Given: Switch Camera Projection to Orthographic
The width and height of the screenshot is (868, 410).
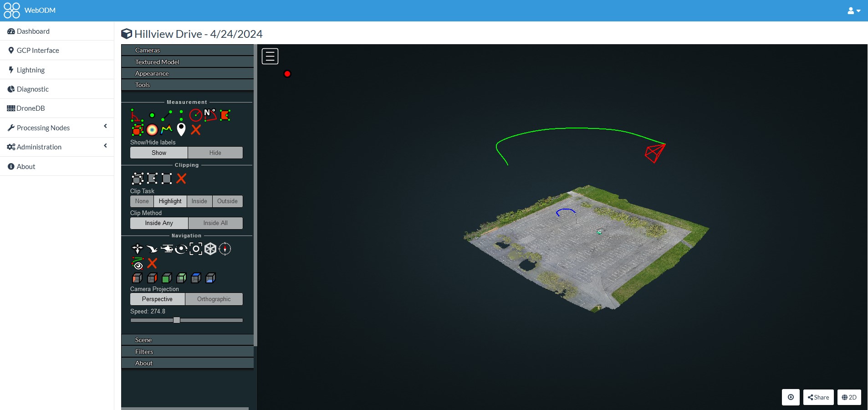Looking at the screenshot, I should pos(214,299).
